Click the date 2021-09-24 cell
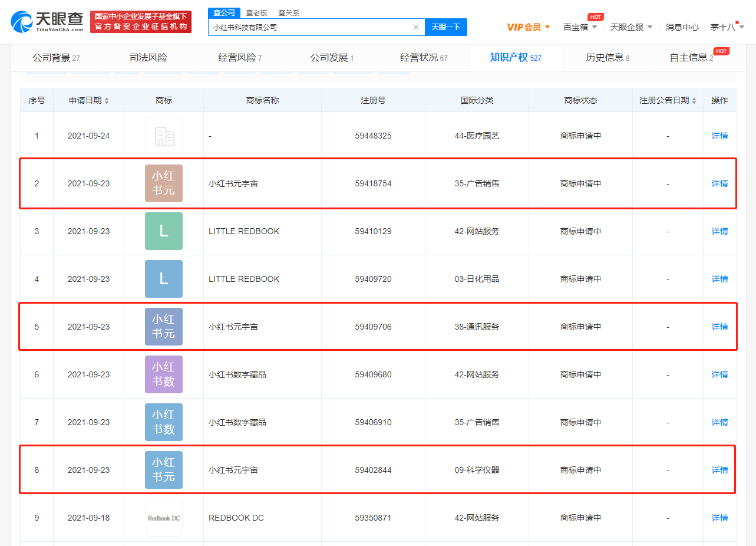 (x=88, y=136)
